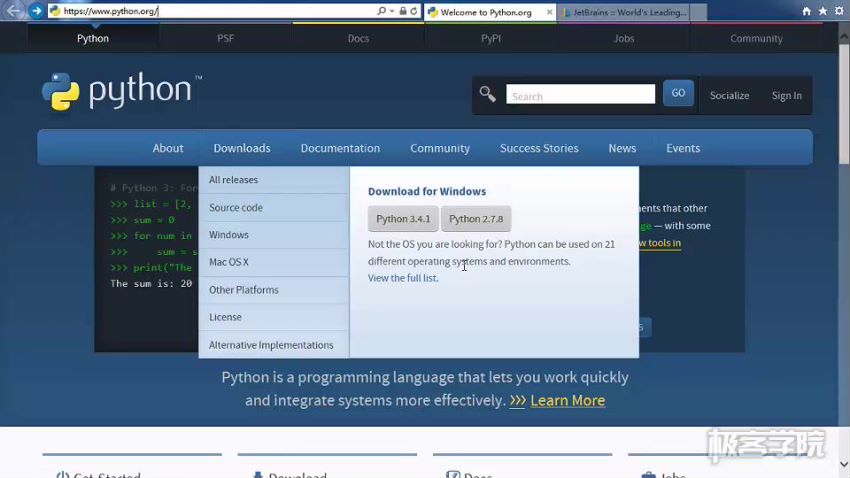
Task: Select the Jobs top-bar tab
Action: 624,38
